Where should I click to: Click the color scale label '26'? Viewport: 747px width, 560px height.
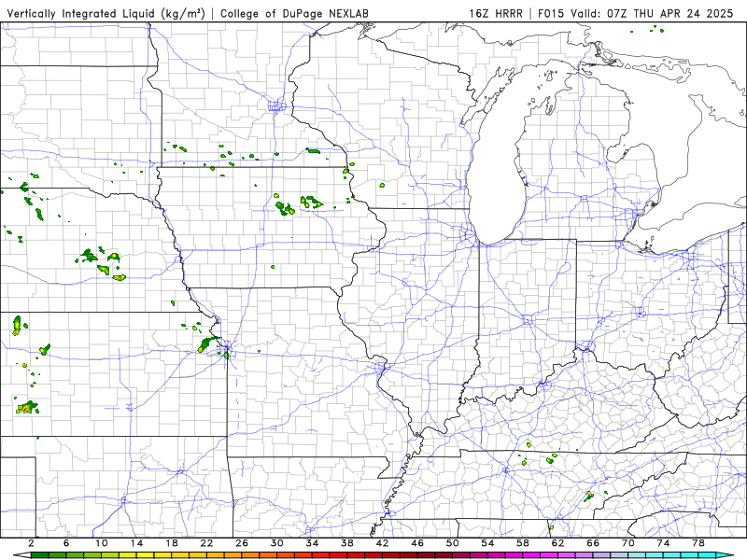point(242,543)
